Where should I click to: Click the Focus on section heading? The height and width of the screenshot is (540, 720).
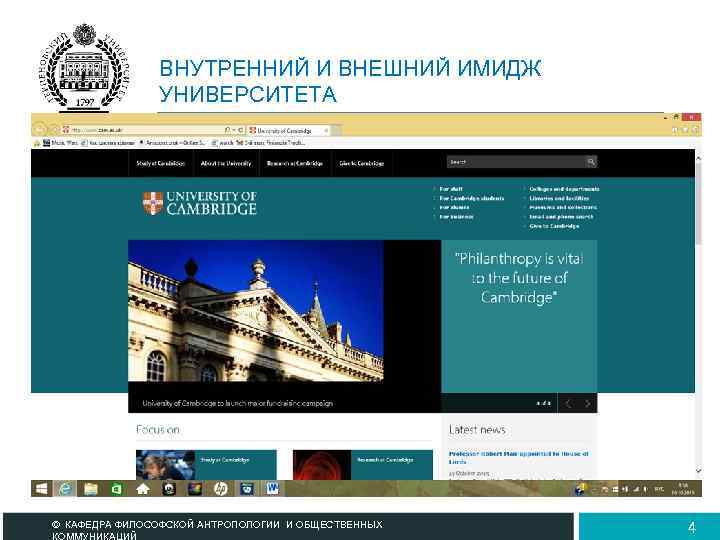point(158,430)
